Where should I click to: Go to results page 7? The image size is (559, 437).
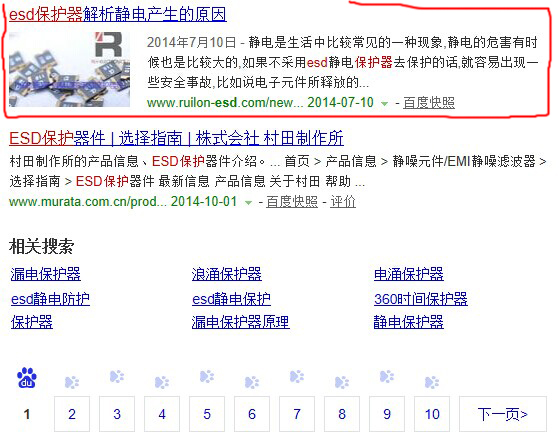(x=297, y=414)
